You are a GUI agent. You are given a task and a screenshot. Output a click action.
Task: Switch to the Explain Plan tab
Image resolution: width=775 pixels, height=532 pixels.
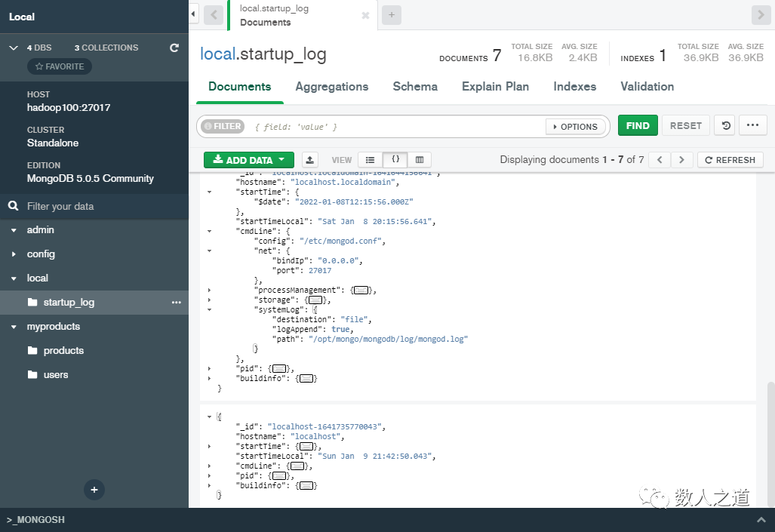(495, 87)
